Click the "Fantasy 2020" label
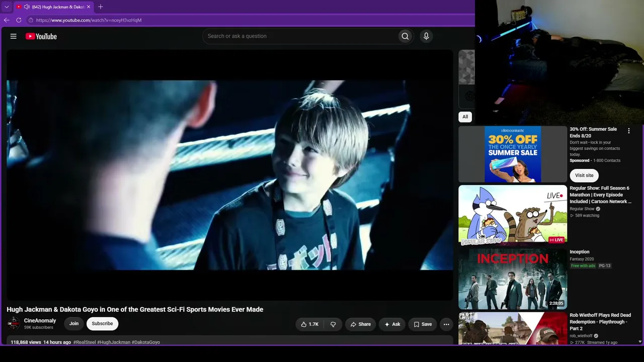This screenshot has height=362, width=644. point(582,259)
